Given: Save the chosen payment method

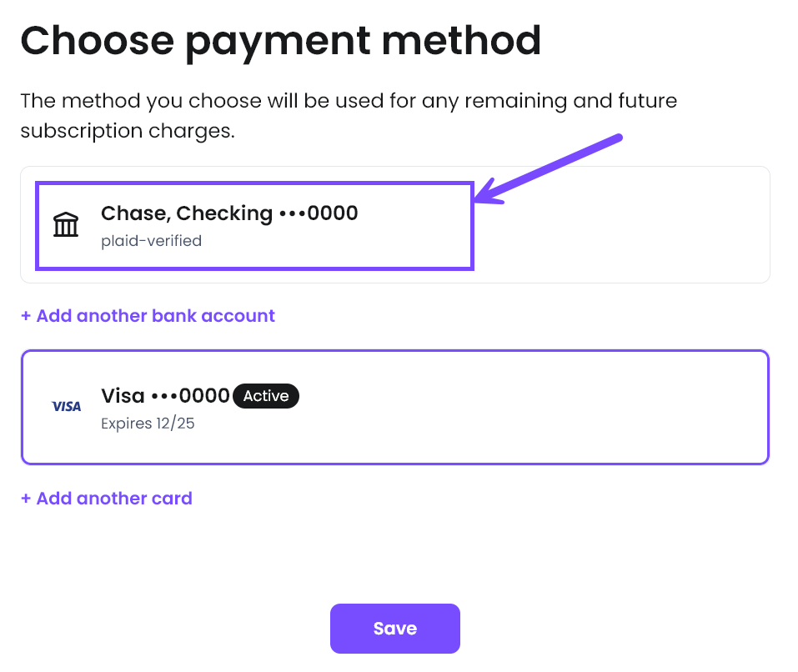Looking at the screenshot, I should (395, 629).
